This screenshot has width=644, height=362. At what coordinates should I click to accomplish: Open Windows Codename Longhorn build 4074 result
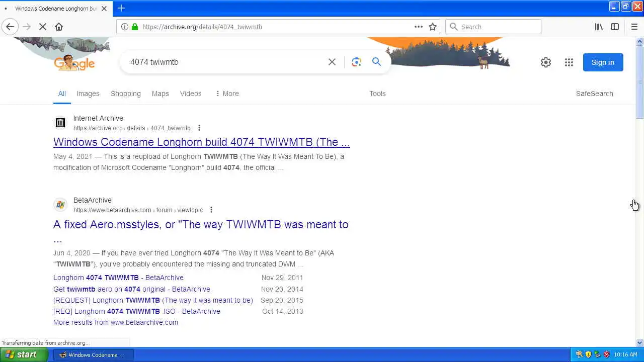pyautogui.click(x=202, y=142)
